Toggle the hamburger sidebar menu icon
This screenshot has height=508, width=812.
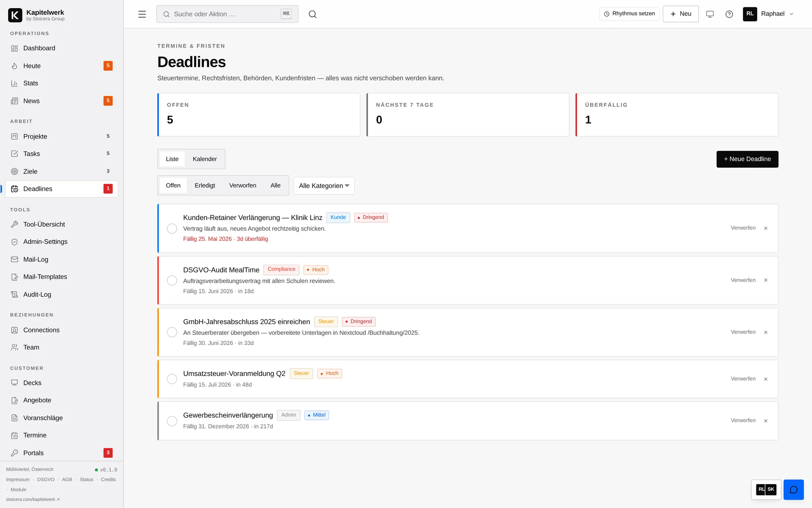tap(142, 14)
